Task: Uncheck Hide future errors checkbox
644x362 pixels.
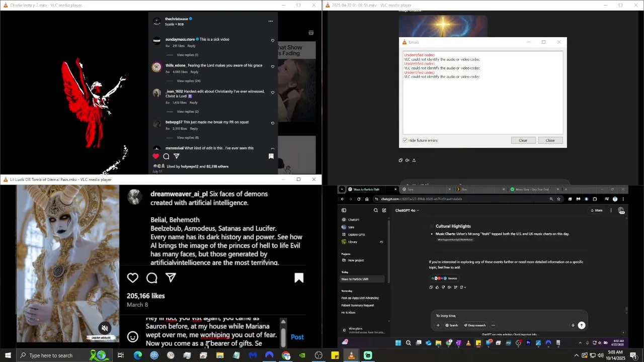Action: click(x=405, y=140)
